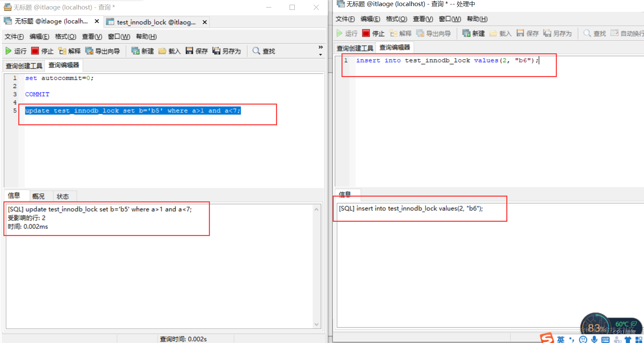Viewport: 644px width, 343px height.
Task: Open Export Wizard (导出向导) in the left window
Action: pyautogui.click(x=102, y=51)
